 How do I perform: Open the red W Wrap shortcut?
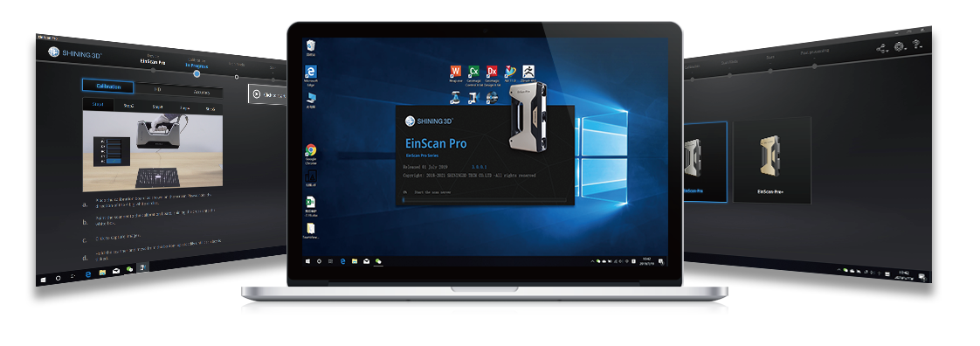coord(456,73)
